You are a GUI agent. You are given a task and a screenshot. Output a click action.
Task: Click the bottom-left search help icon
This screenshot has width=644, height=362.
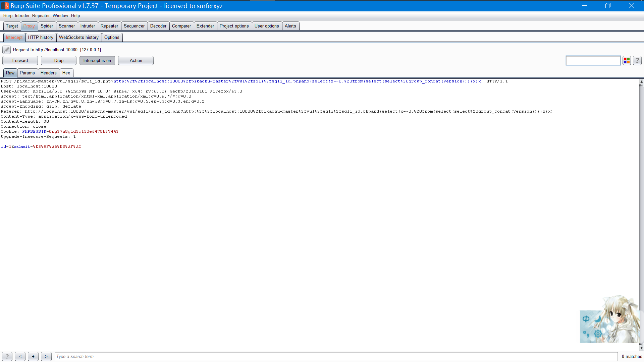pyautogui.click(x=7, y=357)
